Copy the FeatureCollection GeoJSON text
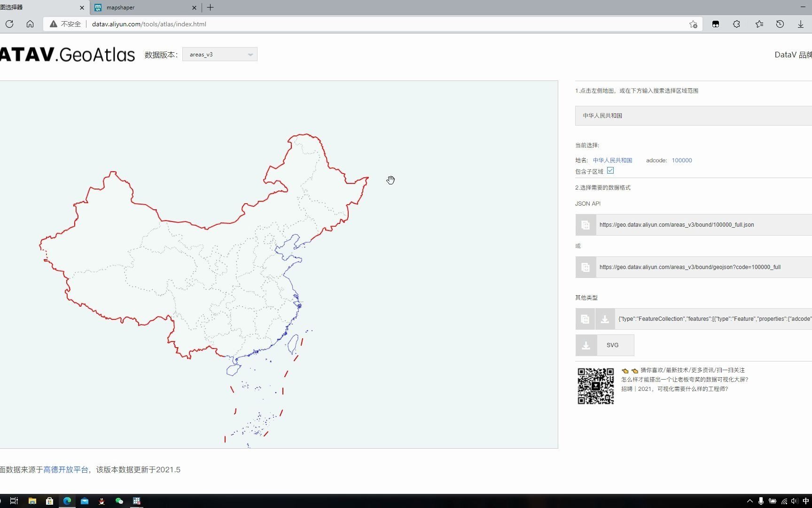 click(x=585, y=318)
